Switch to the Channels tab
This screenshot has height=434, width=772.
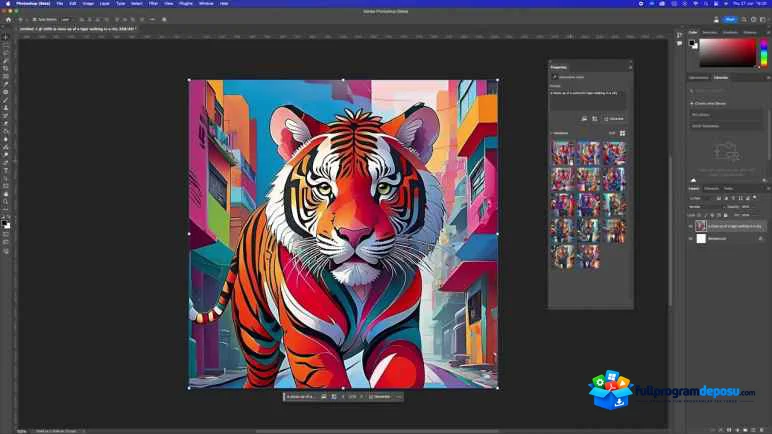(711, 188)
